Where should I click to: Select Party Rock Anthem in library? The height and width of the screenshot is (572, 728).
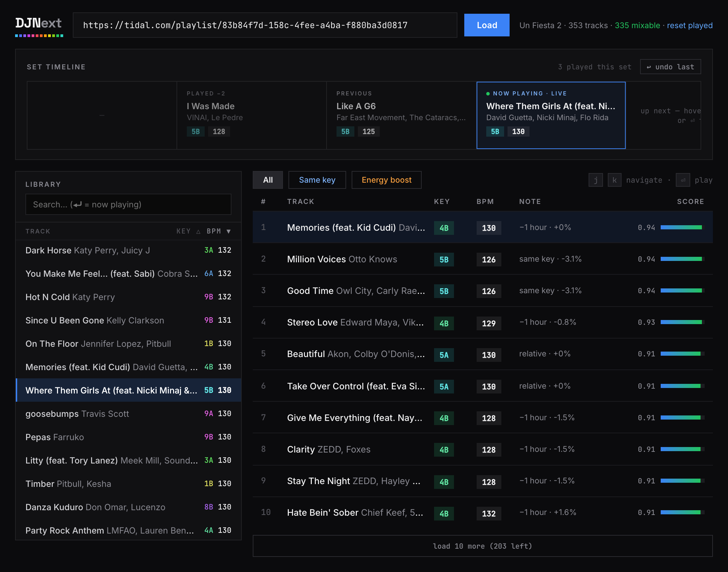(128, 530)
